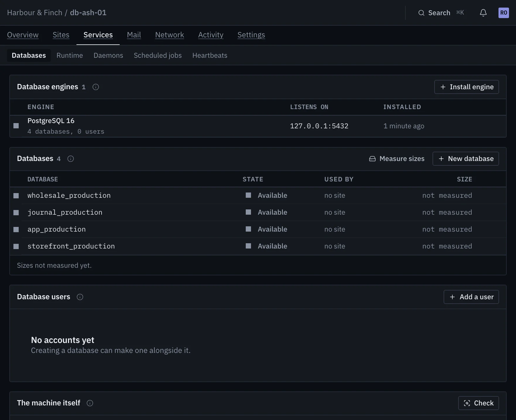Screen dimensions: 516x420
Task: Open the search box
Action: (x=441, y=13)
